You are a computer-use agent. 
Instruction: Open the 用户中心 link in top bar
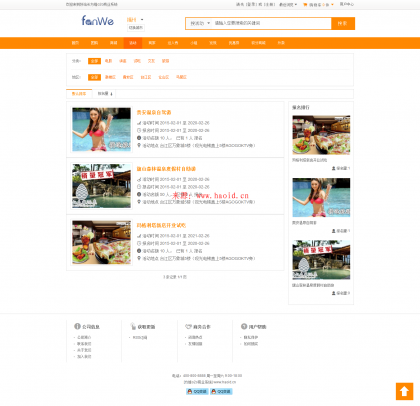coord(347,4)
